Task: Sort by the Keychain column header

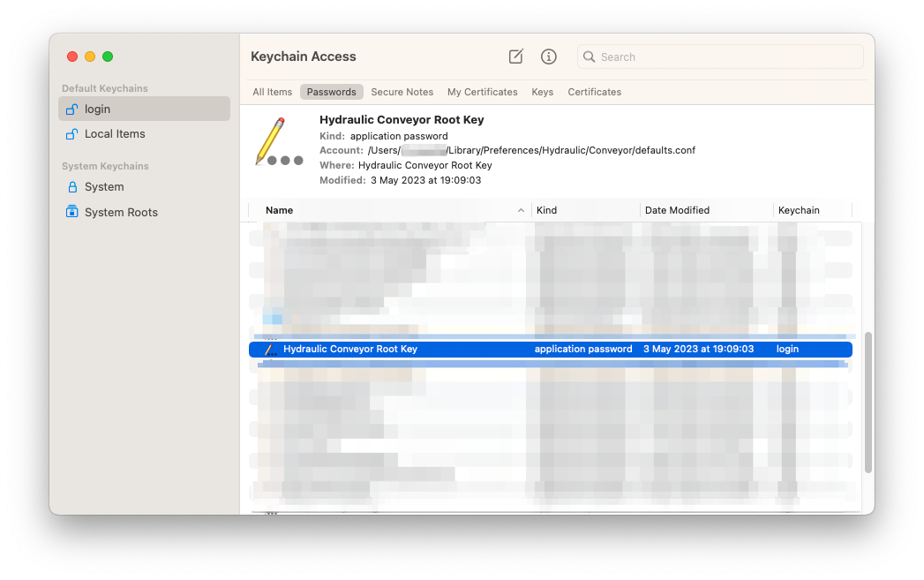Action: (799, 210)
